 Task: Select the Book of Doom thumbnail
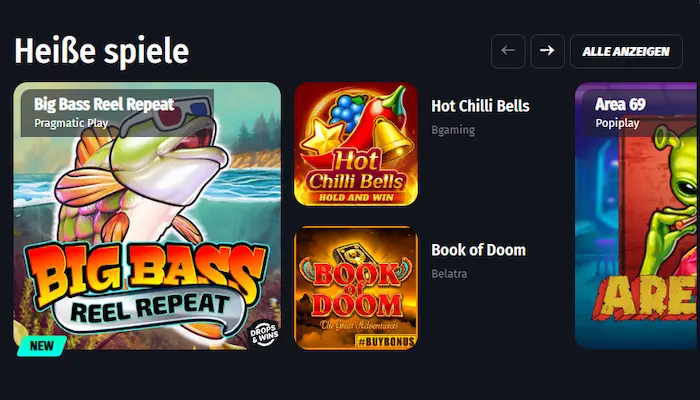point(356,288)
